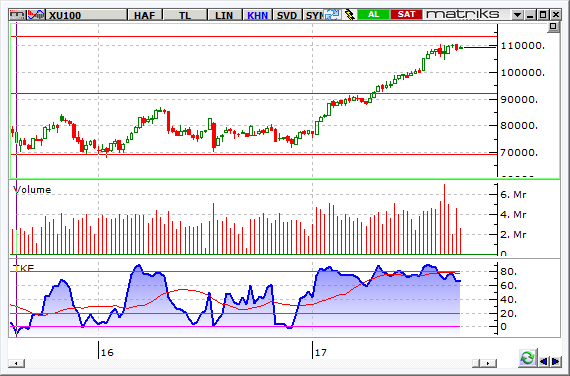Toggle the SVD button
570x376 pixels.
pos(287,15)
